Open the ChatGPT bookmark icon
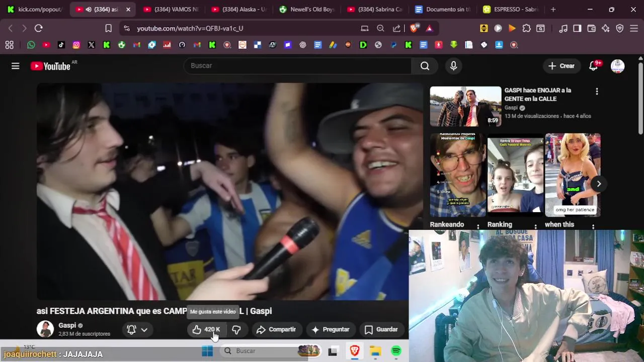This screenshot has width=644, height=362. click(303, 45)
